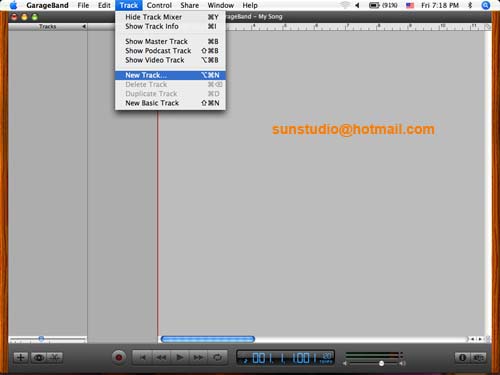Click the timeline horizontal scrollbar thumb
Screen dimensions: 500x375
pyautogui.click(x=208, y=339)
